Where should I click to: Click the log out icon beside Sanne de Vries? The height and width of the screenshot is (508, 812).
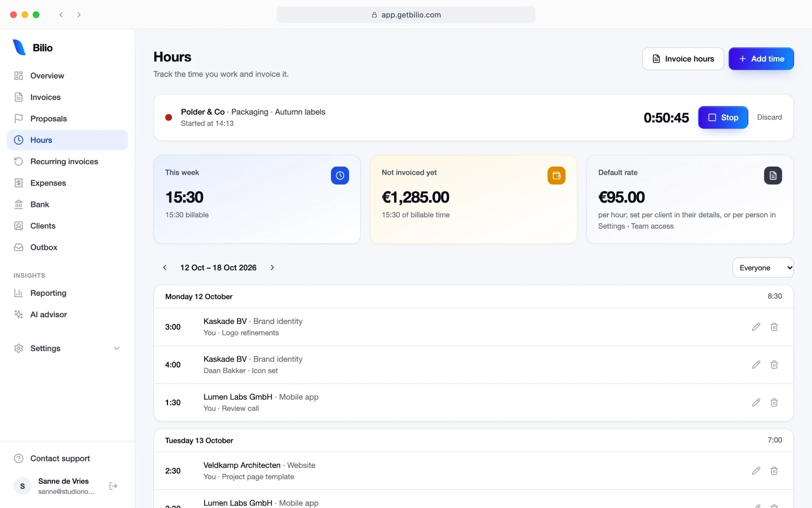(113, 486)
